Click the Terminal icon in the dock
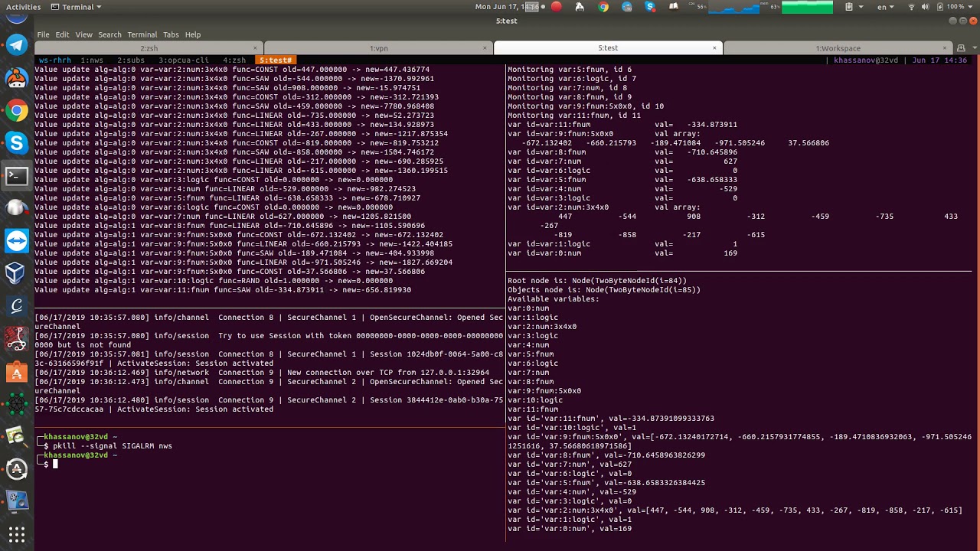 (17, 175)
